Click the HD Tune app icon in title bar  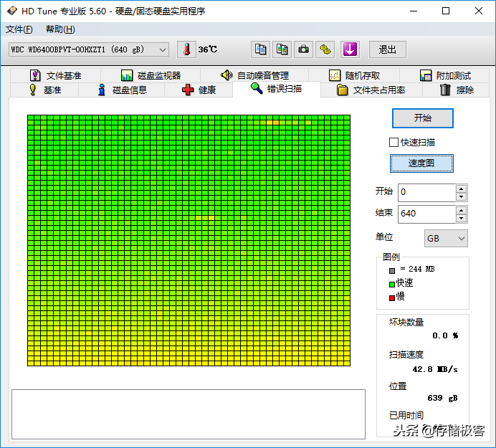click(x=12, y=11)
